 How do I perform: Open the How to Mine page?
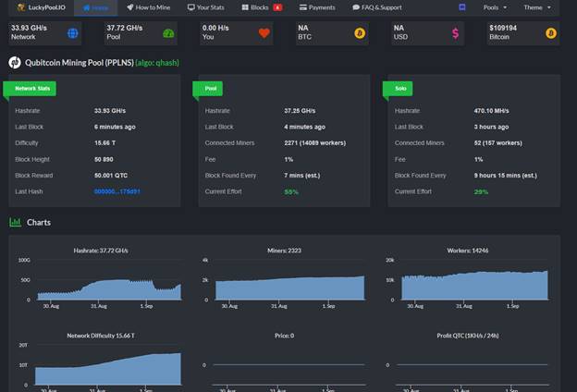pyautogui.click(x=148, y=7)
